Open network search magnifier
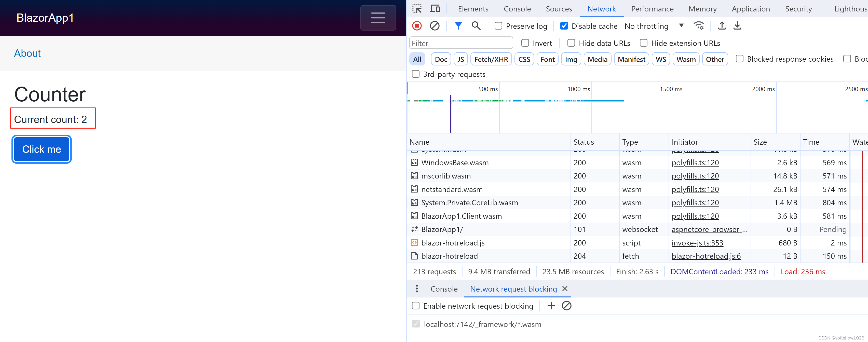This screenshot has width=868, height=342. pos(476,26)
